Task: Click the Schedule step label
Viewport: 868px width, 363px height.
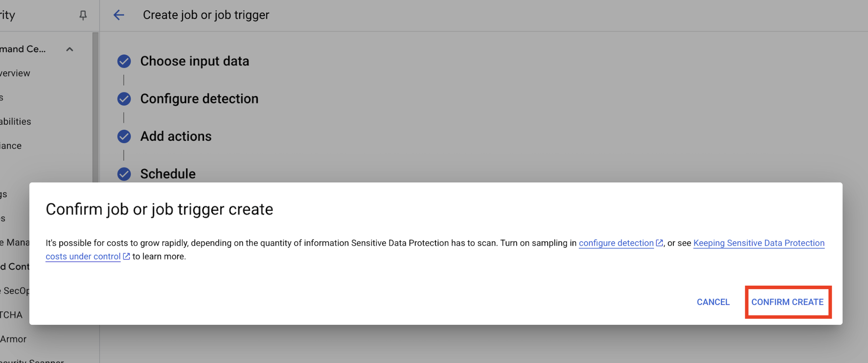Action: (x=168, y=174)
